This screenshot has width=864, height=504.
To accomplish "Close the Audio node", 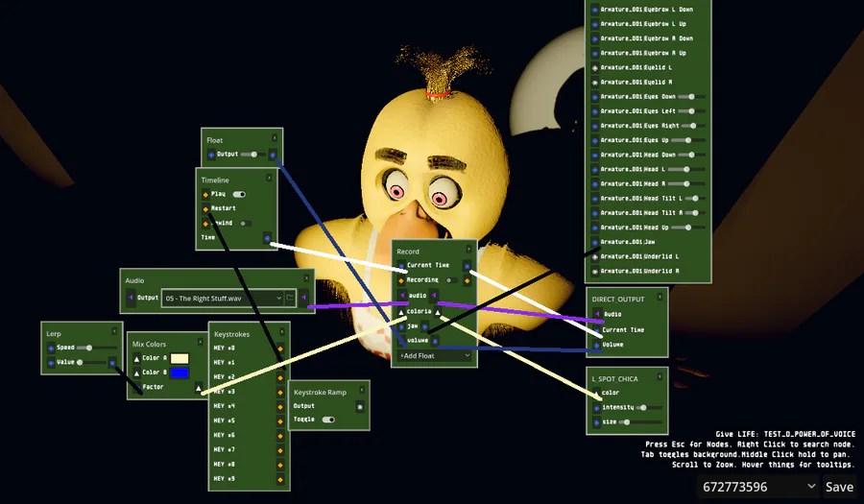I will pyautogui.click(x=306, y=278).
